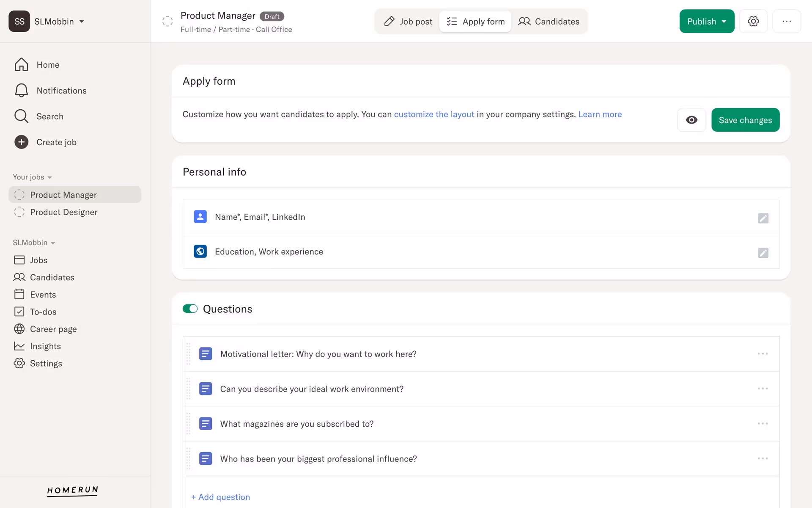Open the SLMobbin workspace switcher dropdown
The image size is (812, 508).
(82, 21)
